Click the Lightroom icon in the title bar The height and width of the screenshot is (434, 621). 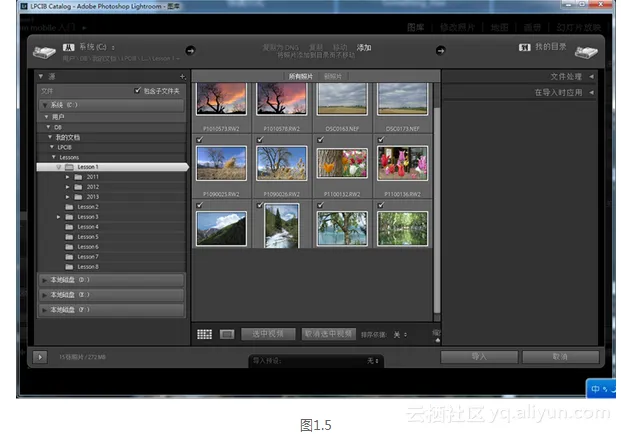pos(24,6)
